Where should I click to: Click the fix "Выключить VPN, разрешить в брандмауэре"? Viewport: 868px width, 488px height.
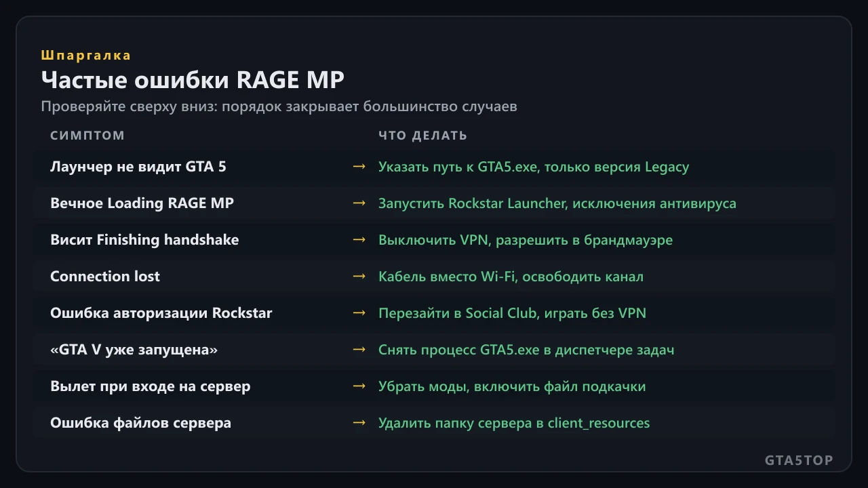tap(526, 240)
